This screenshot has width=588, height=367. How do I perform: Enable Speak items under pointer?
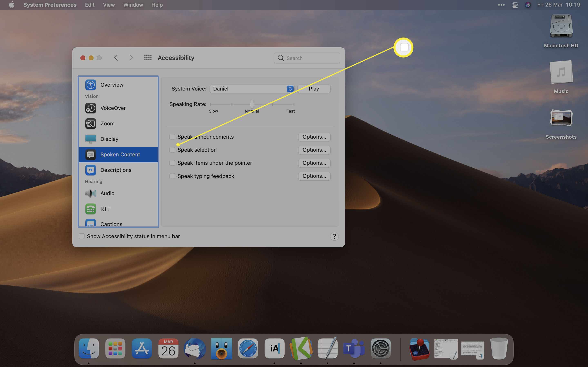click(x=172, y=163)
